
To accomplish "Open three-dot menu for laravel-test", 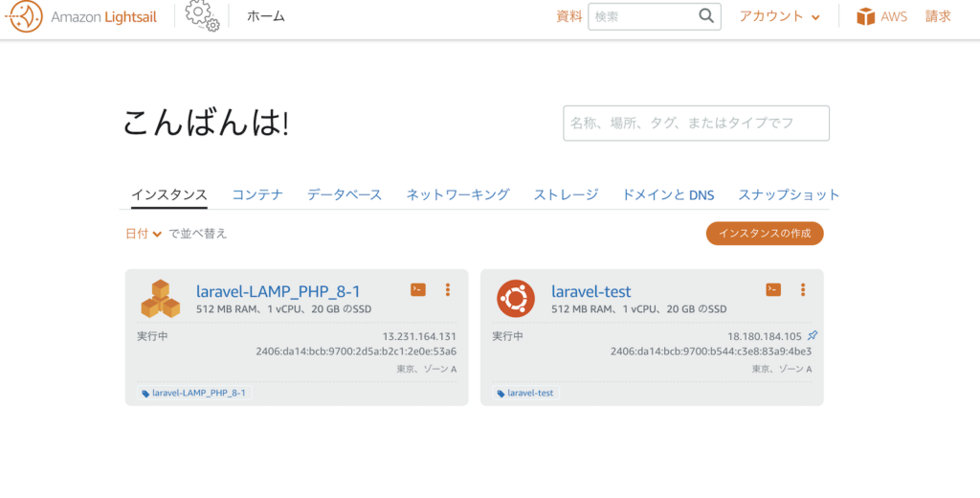I will point(803,289).
